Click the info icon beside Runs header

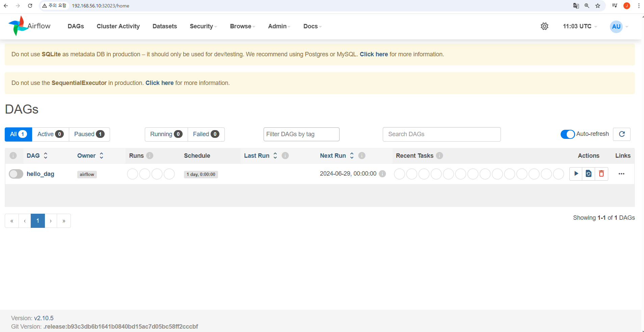150,155
